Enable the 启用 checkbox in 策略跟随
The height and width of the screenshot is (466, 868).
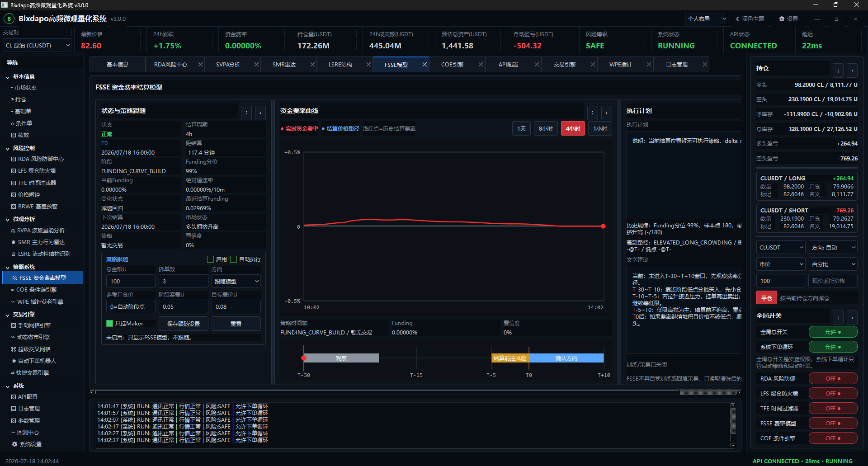210,259
